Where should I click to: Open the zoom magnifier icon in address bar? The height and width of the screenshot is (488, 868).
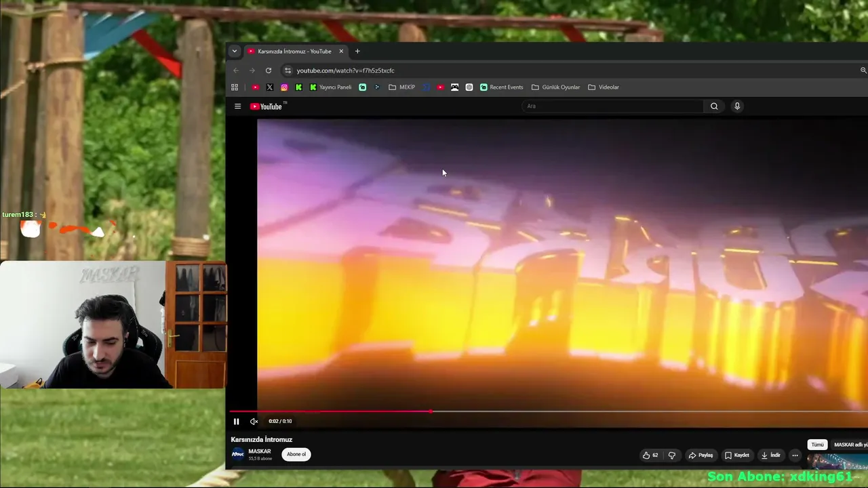(x=863, y=70)
